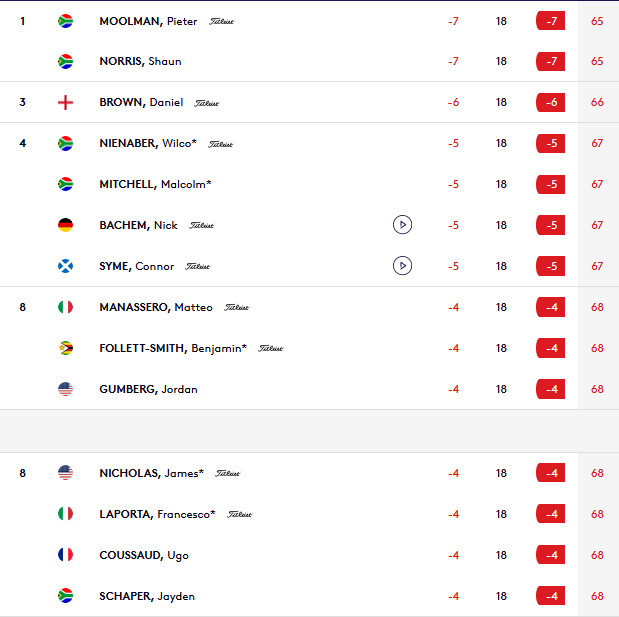The width and height of the screenshot is (619, 617).
Task: Click Germany flag beside Nick Bachem
Action: pos(65,225)
